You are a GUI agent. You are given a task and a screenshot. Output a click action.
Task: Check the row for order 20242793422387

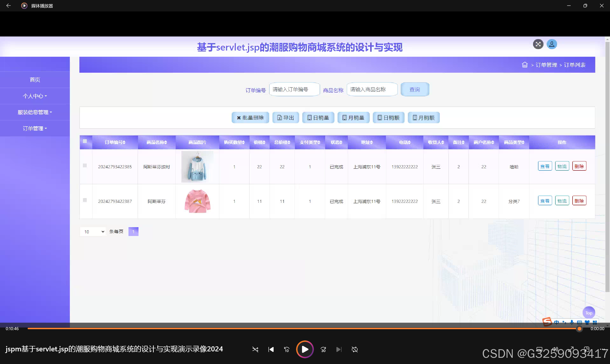click(x=85, y=200)
